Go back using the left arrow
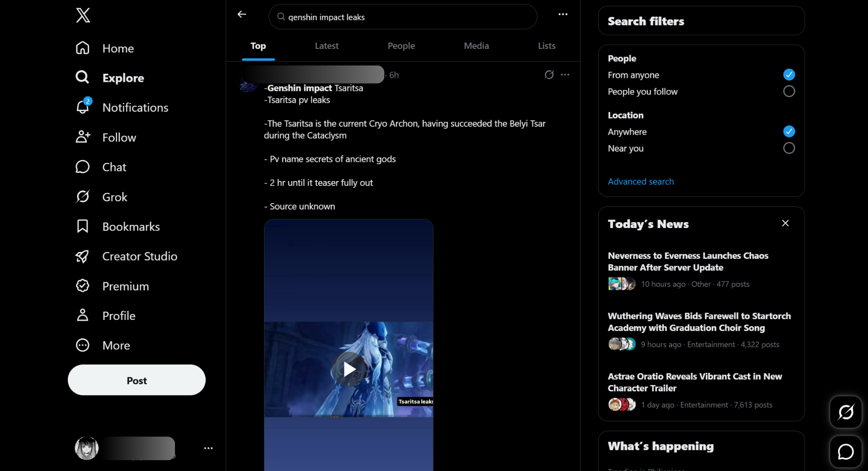The width and height of the screenshot is (868, 471). pyautogui.click(x=242, y=14)
